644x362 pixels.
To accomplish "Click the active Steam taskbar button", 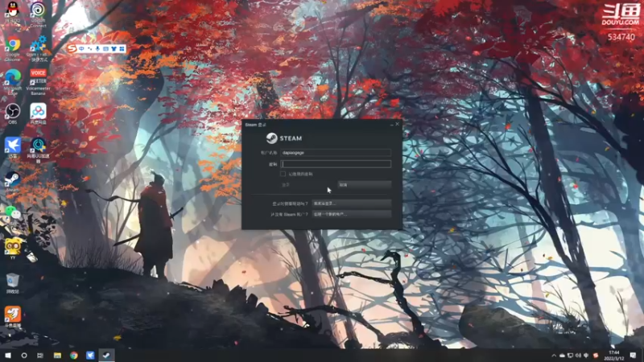I will point(106,356).
